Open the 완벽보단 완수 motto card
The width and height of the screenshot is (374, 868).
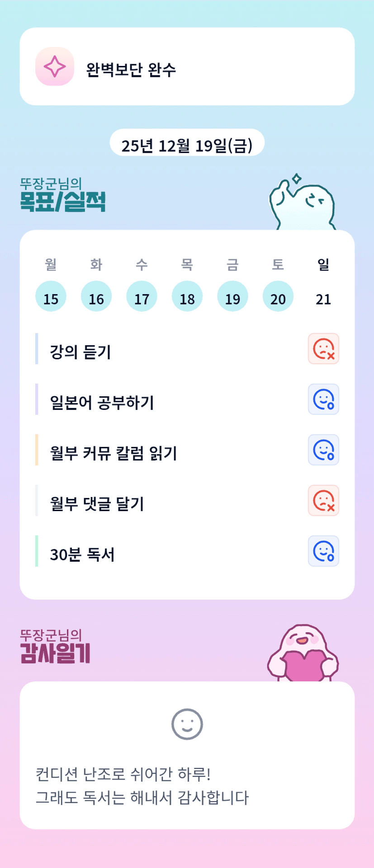point(187,67)
